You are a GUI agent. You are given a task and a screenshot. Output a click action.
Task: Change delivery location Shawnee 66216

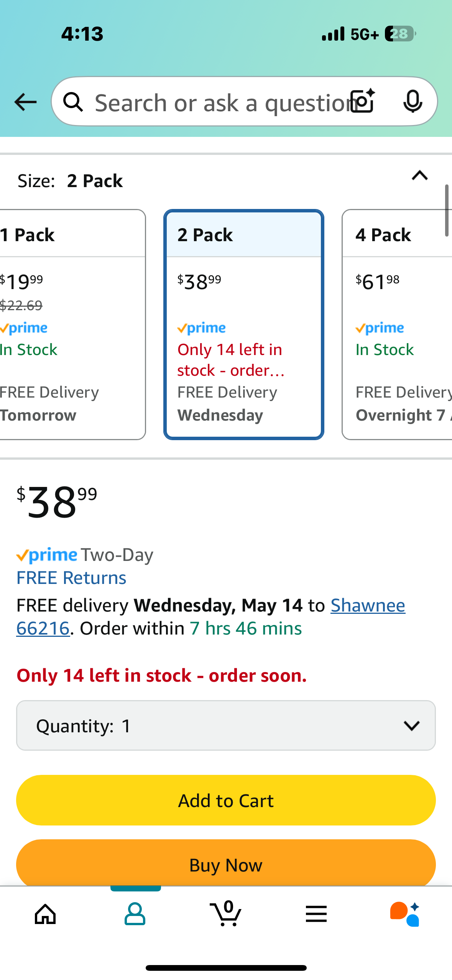(211, 617)
